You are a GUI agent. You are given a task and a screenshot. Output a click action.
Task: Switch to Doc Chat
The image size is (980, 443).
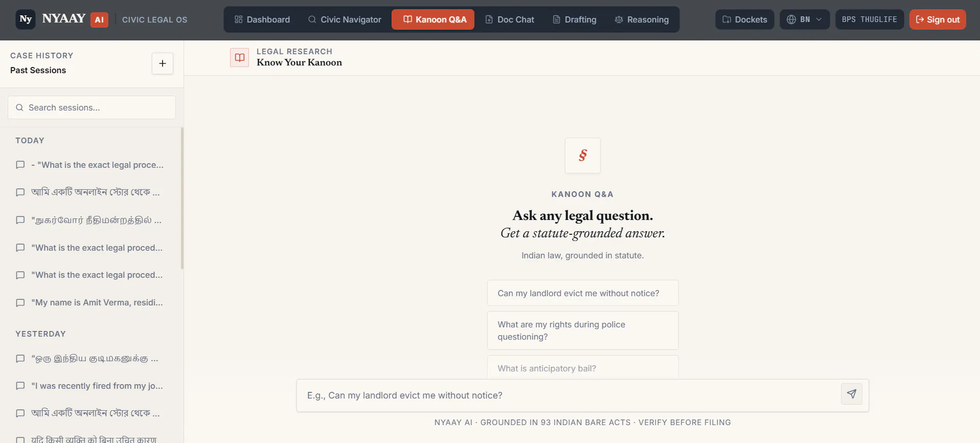(x=509, y=19)
